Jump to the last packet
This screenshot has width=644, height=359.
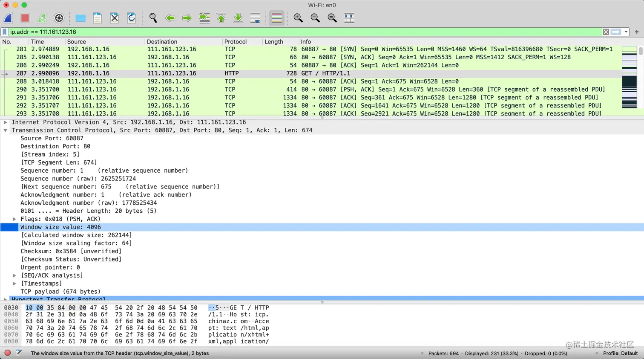coord(239,18)
